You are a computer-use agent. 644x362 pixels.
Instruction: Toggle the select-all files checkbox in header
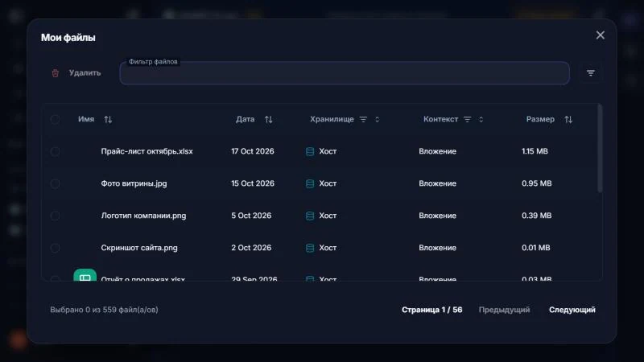(55, 119)
